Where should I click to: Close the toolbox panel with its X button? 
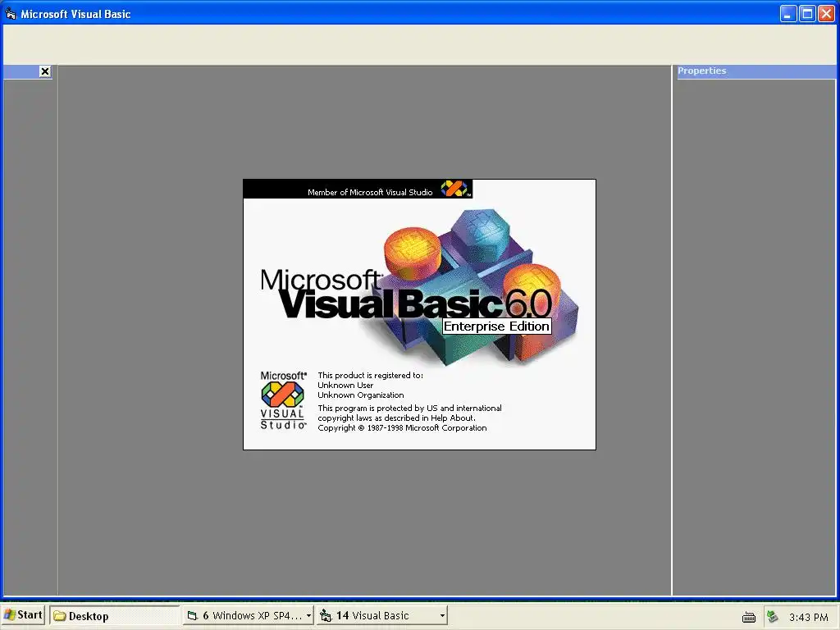click(x=45, y=71)
